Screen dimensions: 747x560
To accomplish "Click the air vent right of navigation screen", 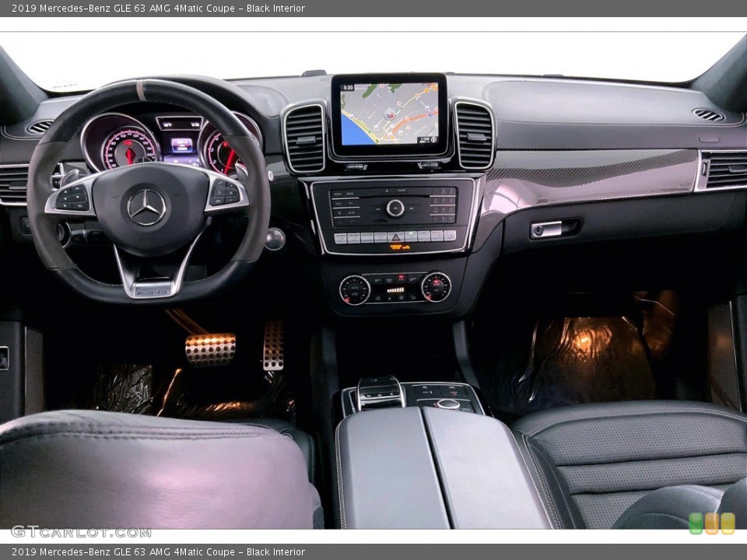I will (474, 135).
